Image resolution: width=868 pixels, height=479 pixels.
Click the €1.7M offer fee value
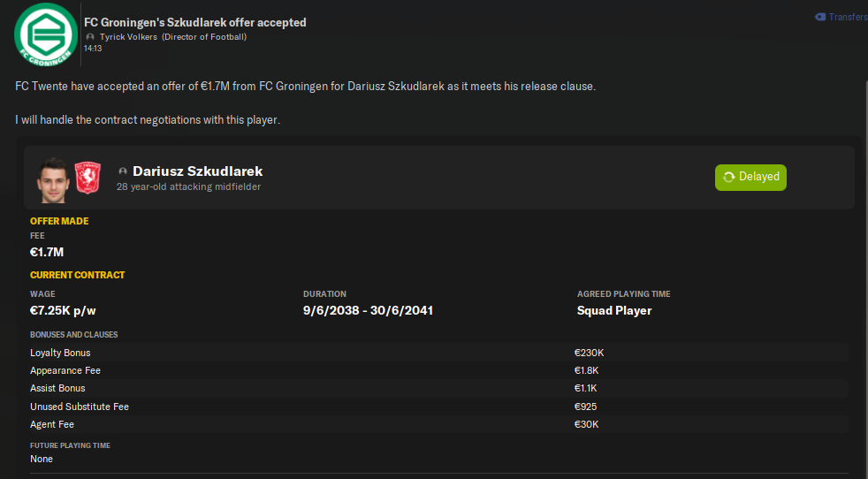click(x=47, y=253)
